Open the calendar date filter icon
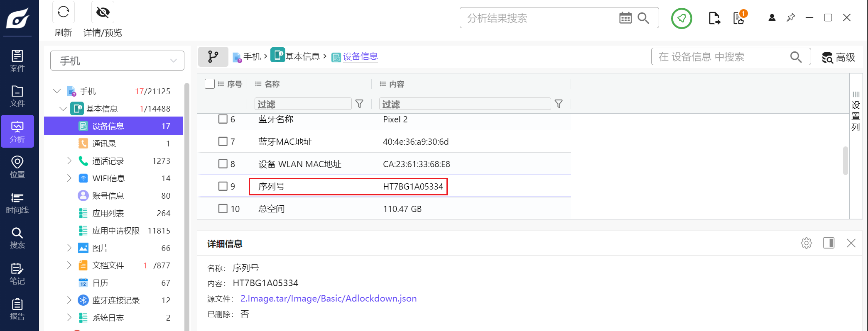The image size is (868, 331). [x=625, y=18]
